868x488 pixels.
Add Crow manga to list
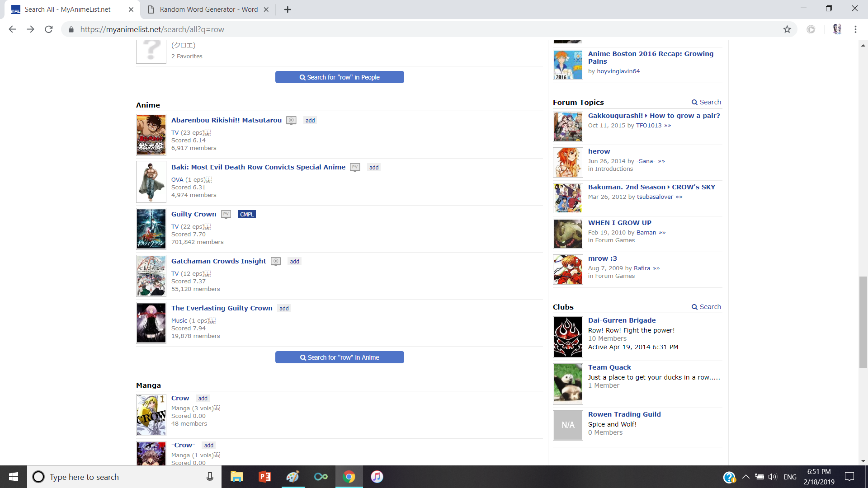(203, 399)
